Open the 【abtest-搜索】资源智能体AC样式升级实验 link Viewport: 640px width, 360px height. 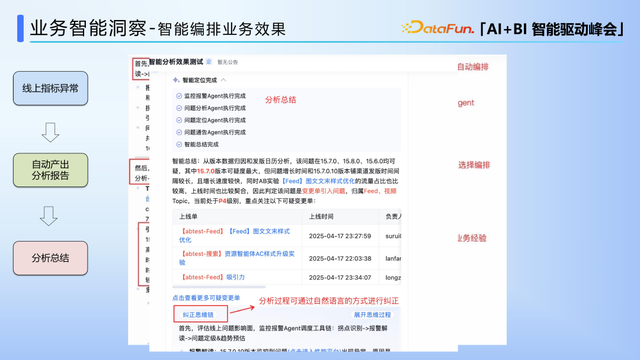pos(237,258)
